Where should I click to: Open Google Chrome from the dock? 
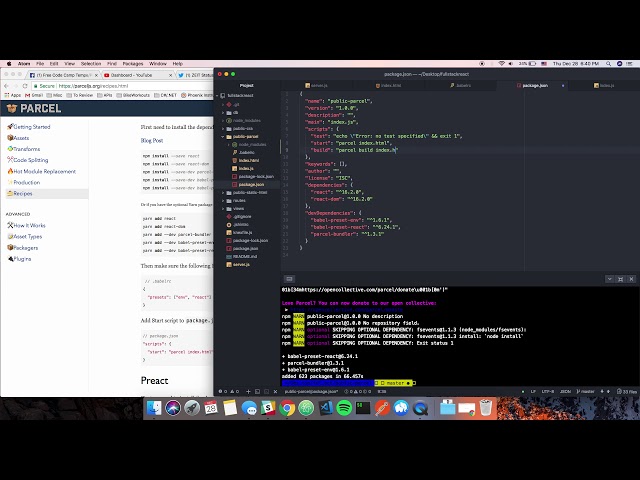point(287,408)
